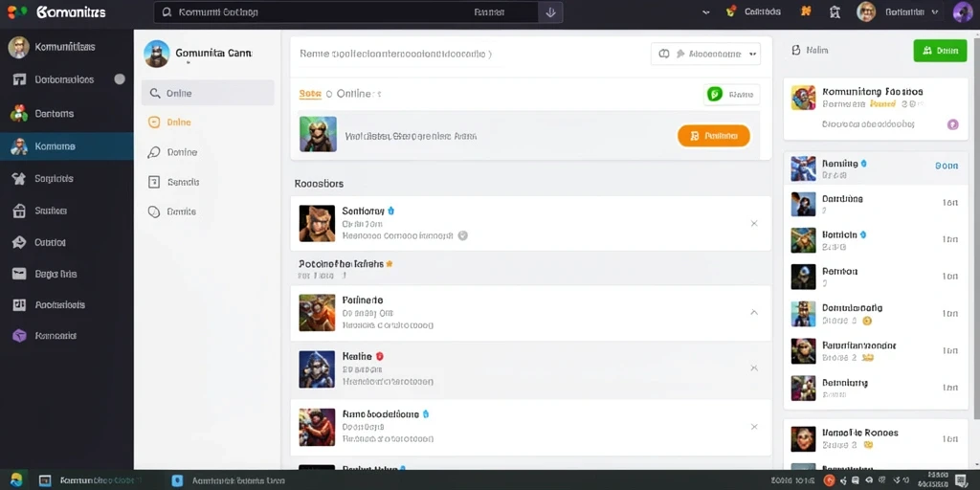Switch to the orange Sote tab
980x490 pixels.
pyautogui.click(x=310, y=94)
